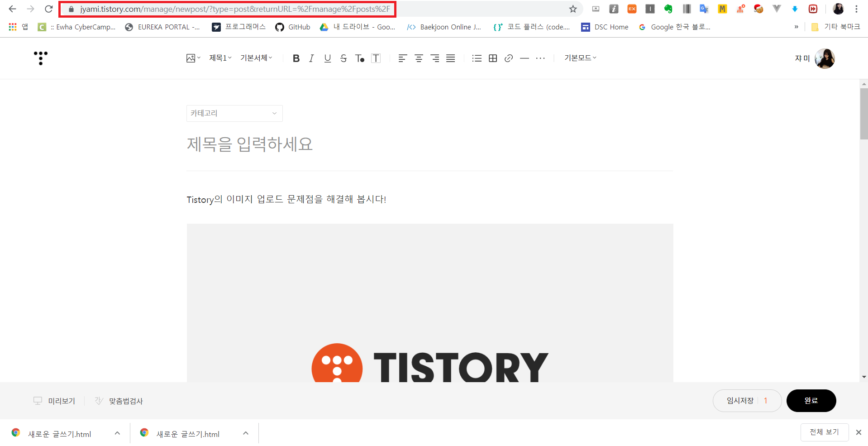Open the text color picker
This screenshot has height=446, width=868.
360,58
